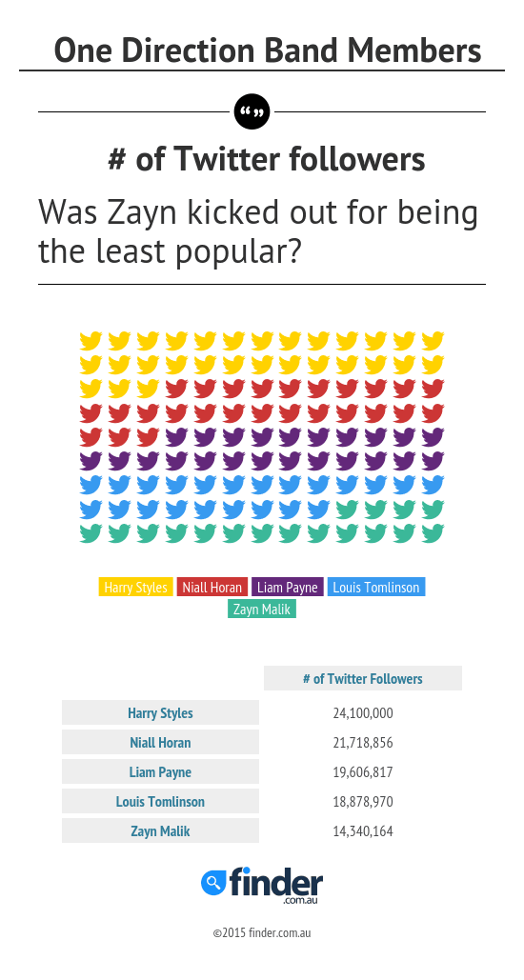Viewport: 524px width, 980px height.
Task: Click the # of Twitter Followers column header
Action: 363,678
